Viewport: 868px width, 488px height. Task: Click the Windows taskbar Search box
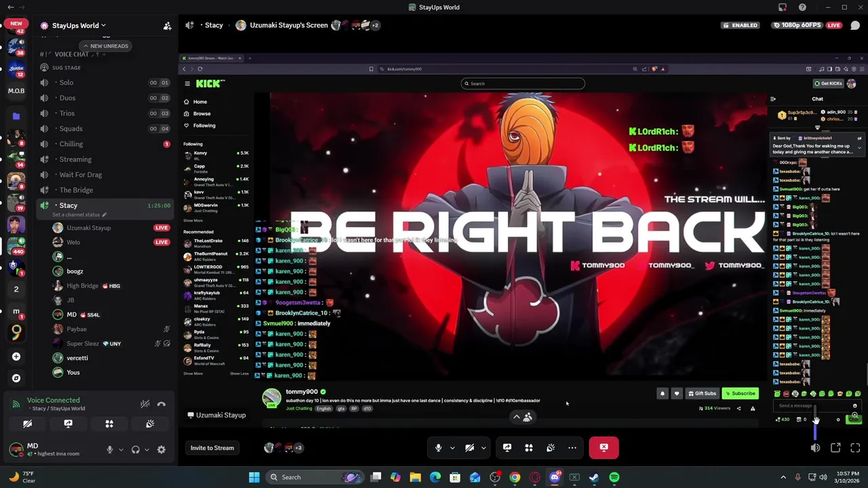pos(314,477)
